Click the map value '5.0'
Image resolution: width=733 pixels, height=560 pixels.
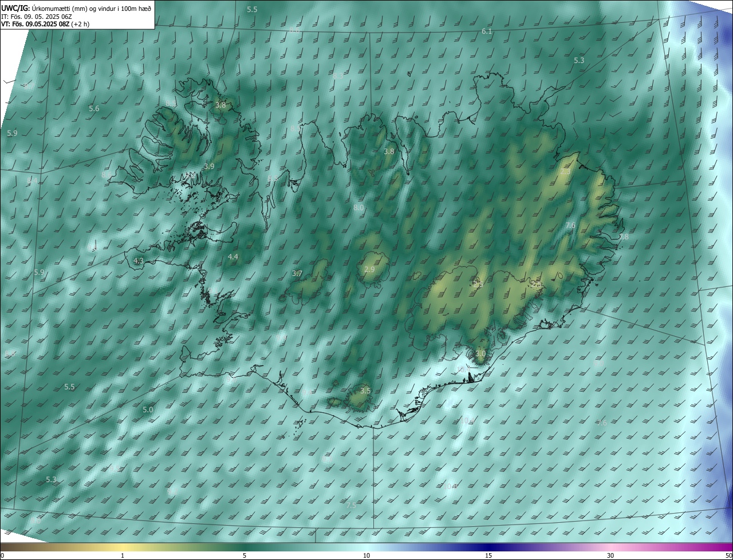click(148, 410)
